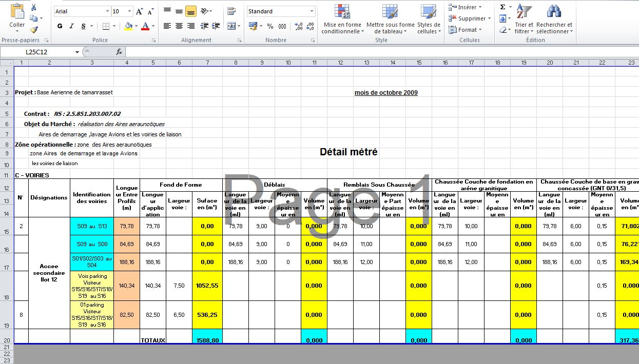Toggle bold with the G button
Viewport: 639px width, 364px height.
(60, 26)
